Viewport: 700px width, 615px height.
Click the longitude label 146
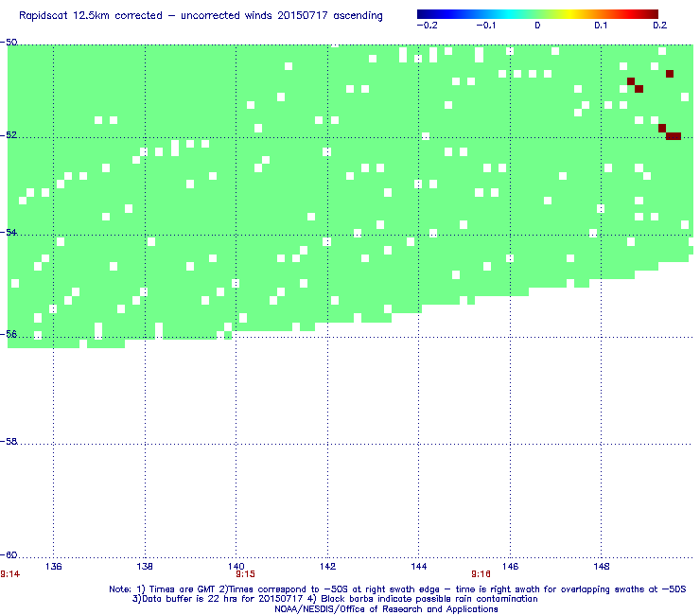tap(510, 567)
